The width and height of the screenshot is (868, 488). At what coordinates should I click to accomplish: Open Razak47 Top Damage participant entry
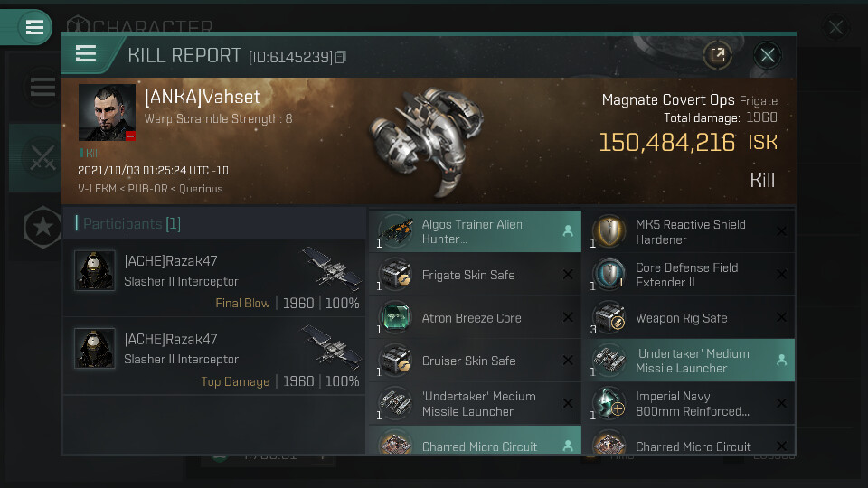tap(215, 356)
